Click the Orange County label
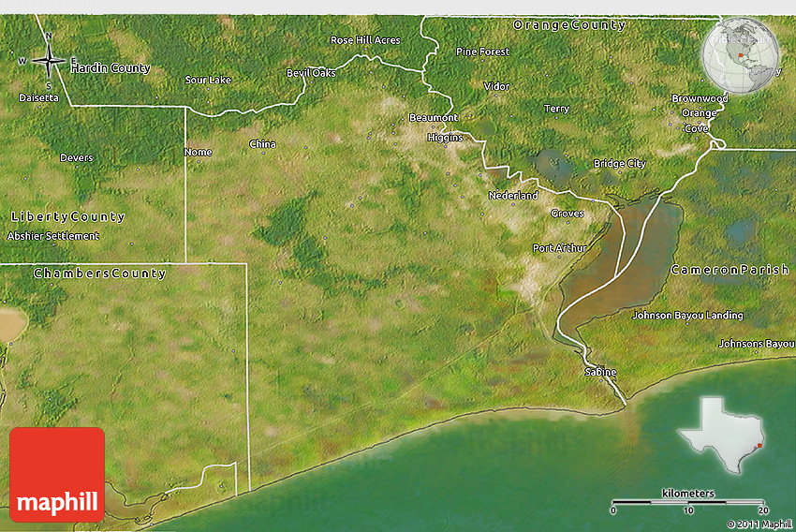 pyautogui.click(x=568, y=25)
